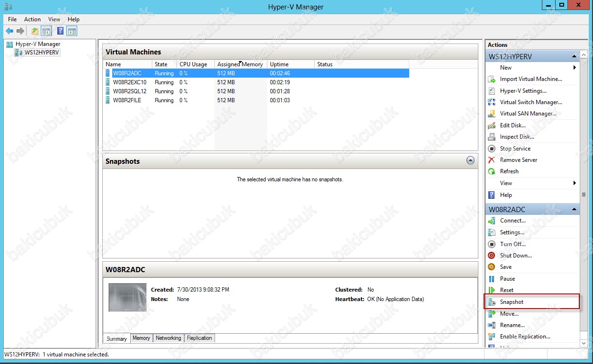Viewport: 593px width, 364px height.
Task: Click the Settings icon for W08R2ADC
Action: [x=492, y=232]
